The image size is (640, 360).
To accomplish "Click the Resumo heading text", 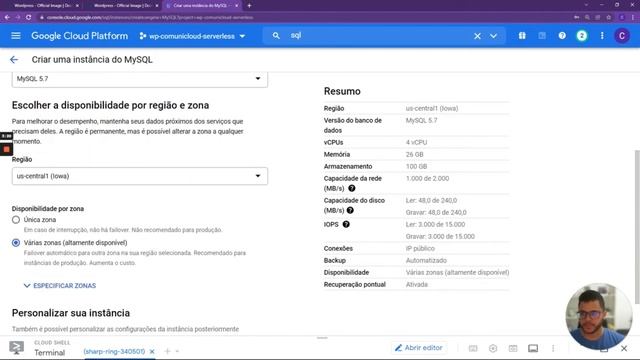I will coord(342,91).
